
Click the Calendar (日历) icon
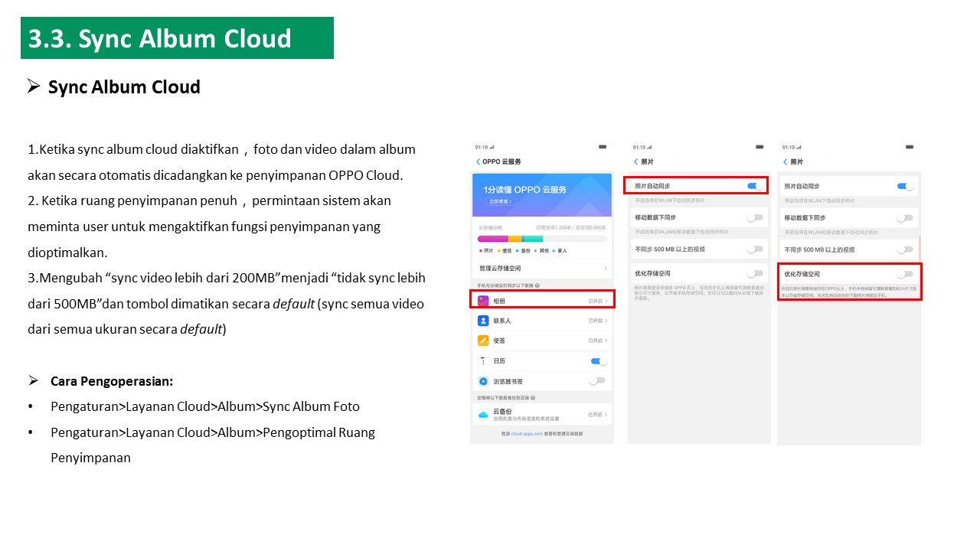483,360
